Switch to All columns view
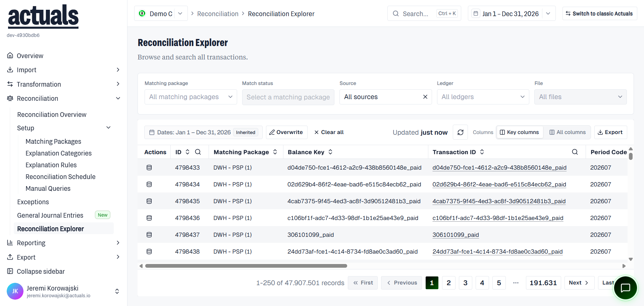This screenshot has height=306, width=644. point(568,132)
